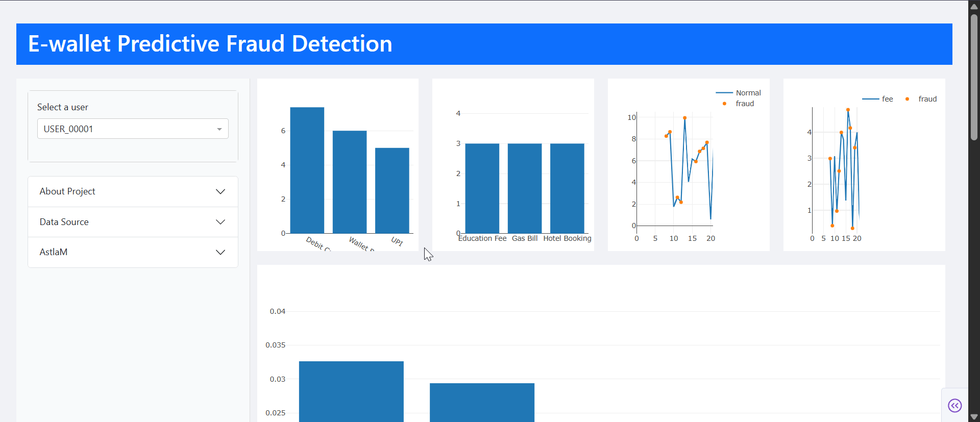Screen dimensions: 980x422
Task: Click the 0.035 axis value in bottom chart
Action: 276,345
